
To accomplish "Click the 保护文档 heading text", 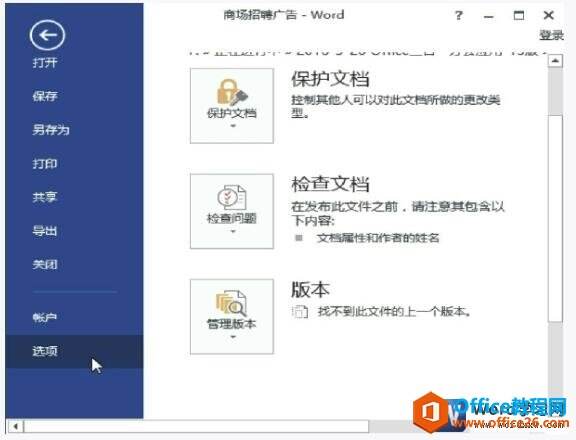I will [330, 79].
